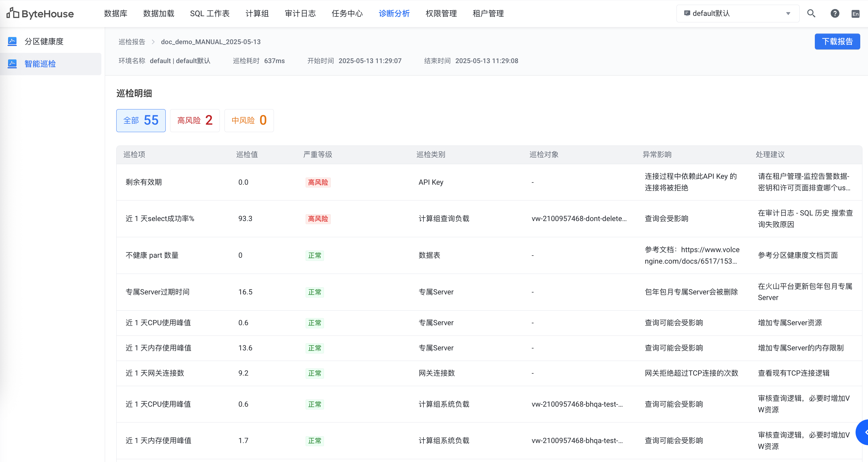
Task: Click 增加专属Server的内存限制 suggestion
Action: click(801, 348)
